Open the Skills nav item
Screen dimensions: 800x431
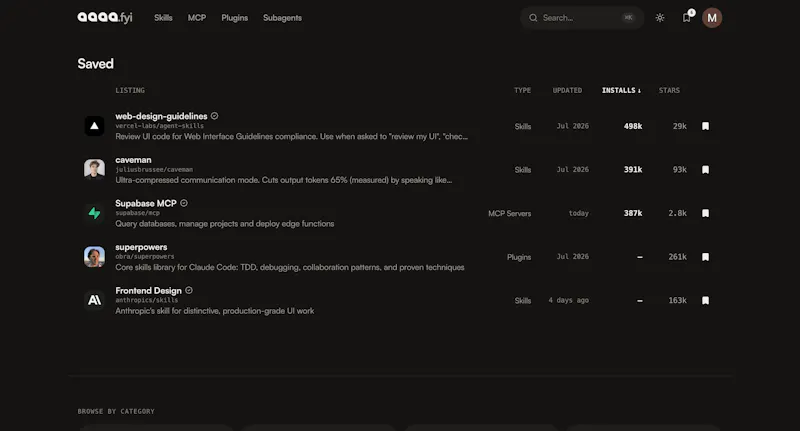coord(163,18)
